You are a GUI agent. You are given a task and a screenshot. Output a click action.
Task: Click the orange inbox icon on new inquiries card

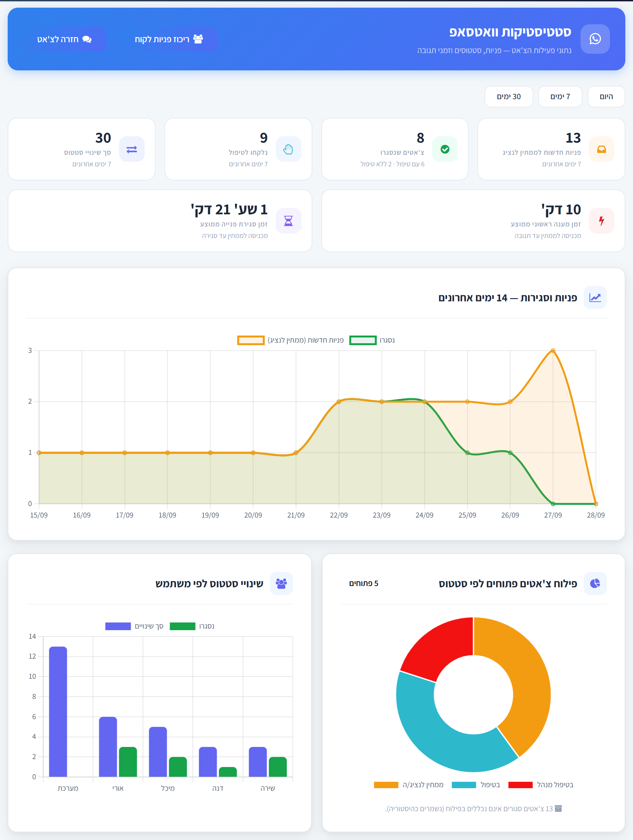pos(601,149)
